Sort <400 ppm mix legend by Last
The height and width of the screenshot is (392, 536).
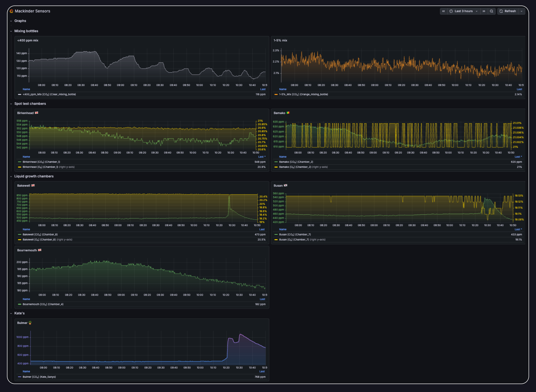click(263, 89)
